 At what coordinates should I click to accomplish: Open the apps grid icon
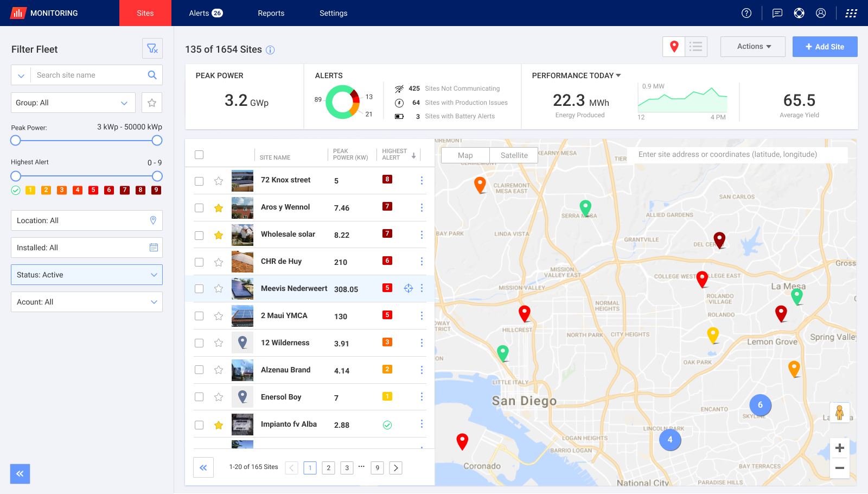851,13
